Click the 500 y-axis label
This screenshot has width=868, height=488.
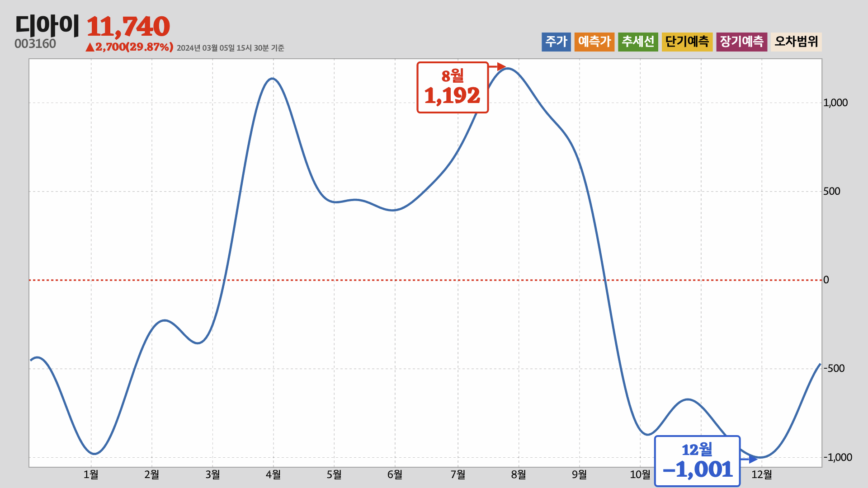click(832, 191)
